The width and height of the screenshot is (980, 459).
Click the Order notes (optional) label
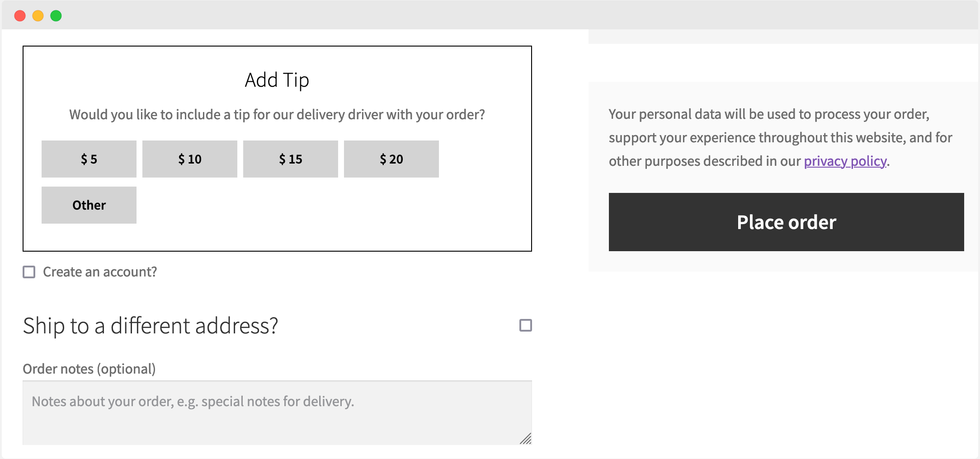89,369
